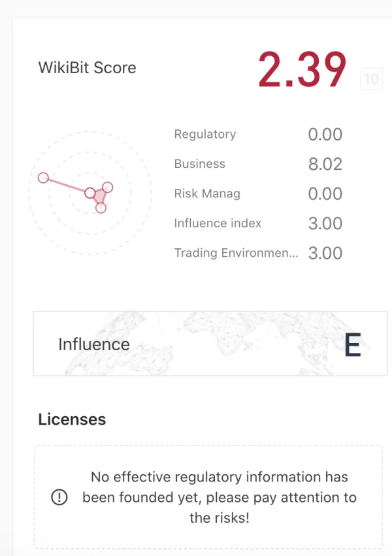Viewport: 392px width, 556px height.
Task: Click the shaded pink radar chart area
Action: (100, 197)
